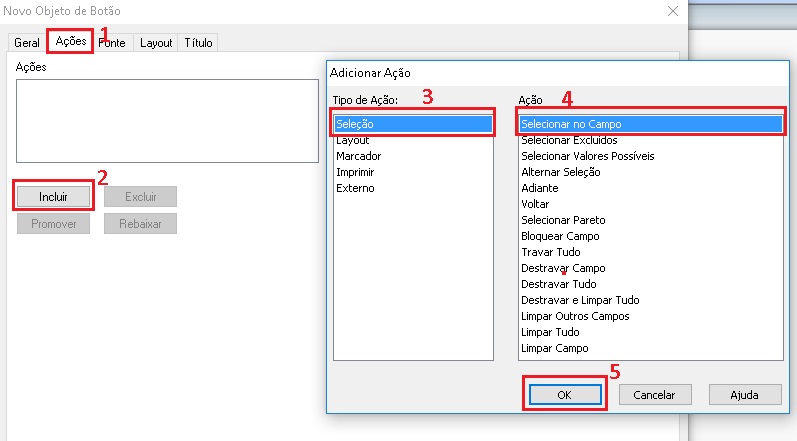Choose Selecionar Valores Possíveis action

[588, 156]
